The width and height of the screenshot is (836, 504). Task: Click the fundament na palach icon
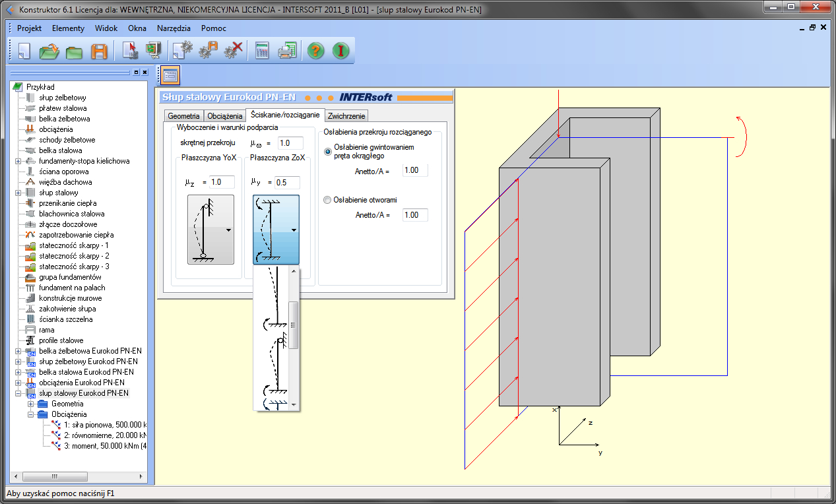[x=30, y=288]
